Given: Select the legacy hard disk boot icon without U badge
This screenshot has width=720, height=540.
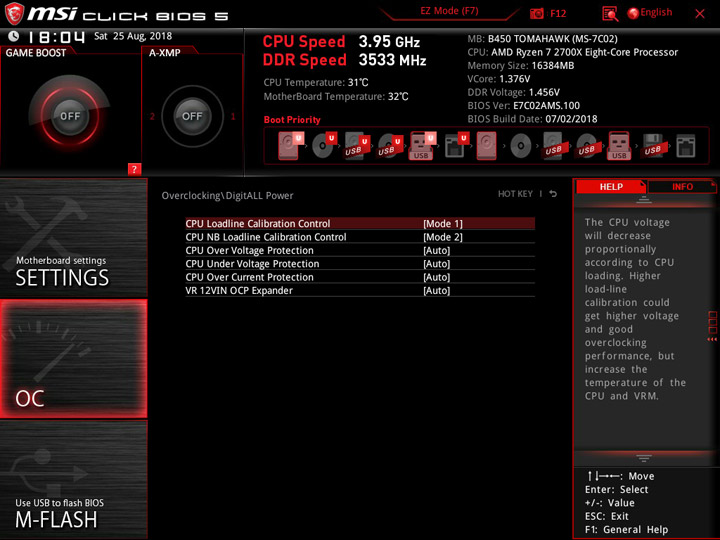Looking at the screenshot, I should (x=486, y=146).
